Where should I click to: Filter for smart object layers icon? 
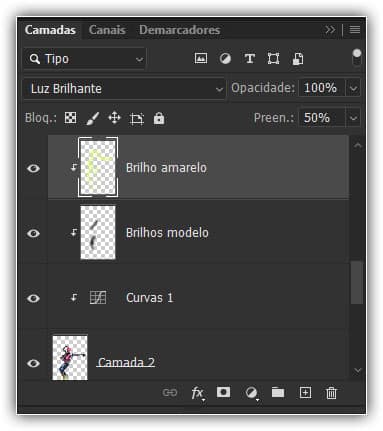click(298, 59)
